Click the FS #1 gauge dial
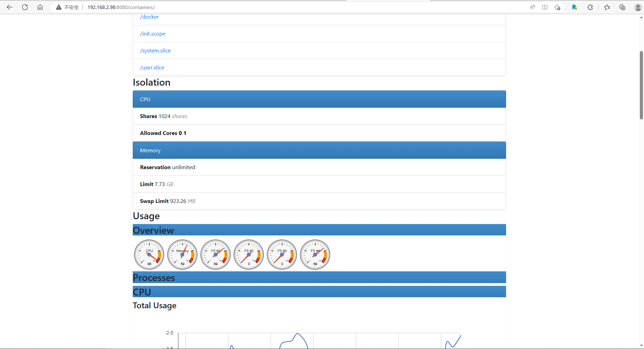The height and width of the screenshot is (349, 644). [x=216, y=254]
